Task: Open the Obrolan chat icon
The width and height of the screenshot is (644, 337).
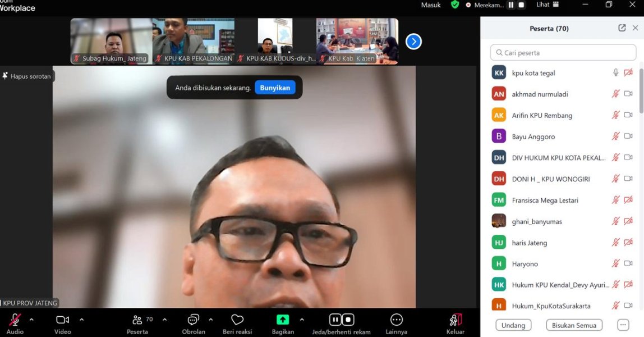Action: point(194,320)
